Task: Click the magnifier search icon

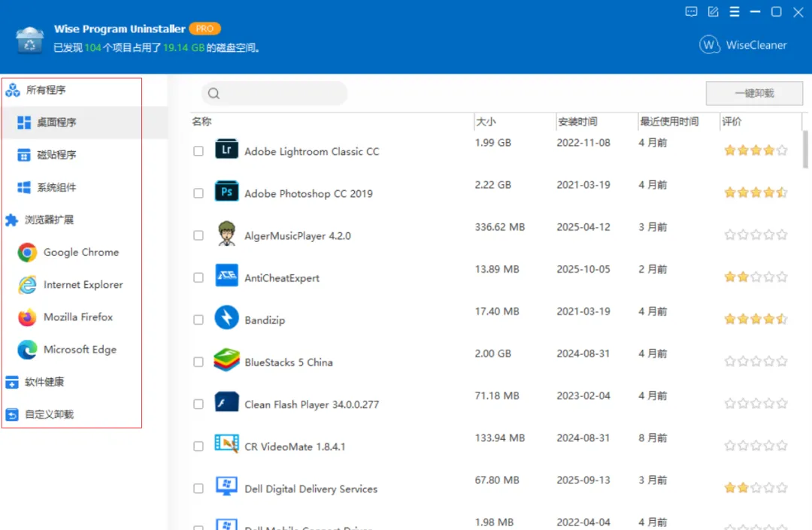Action: 214,94
